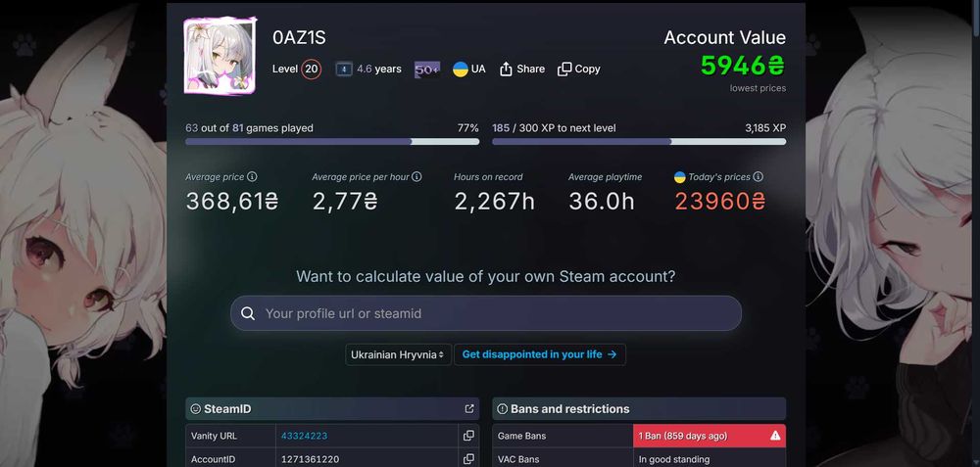The width and height of the screenshot is (980, 467).
Task: Click the 2,267h hours on record value
Action: pos(494,201)
